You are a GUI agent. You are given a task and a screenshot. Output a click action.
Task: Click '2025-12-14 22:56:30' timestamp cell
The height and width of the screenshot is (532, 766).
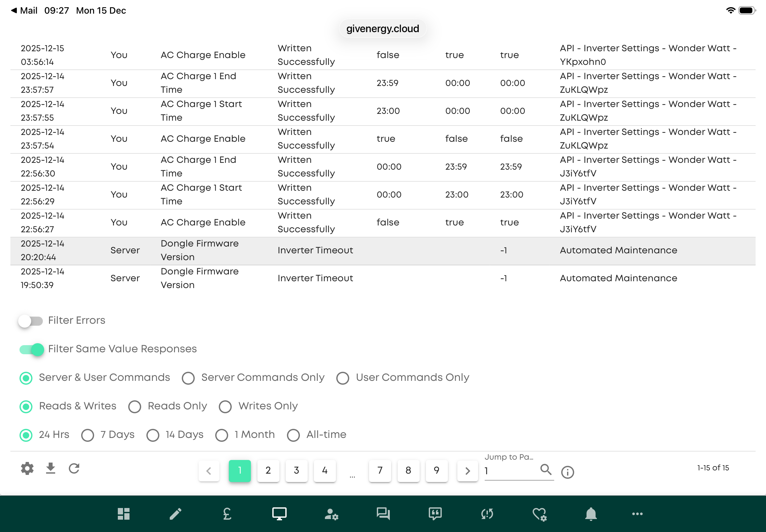click(x=42, y=167)
